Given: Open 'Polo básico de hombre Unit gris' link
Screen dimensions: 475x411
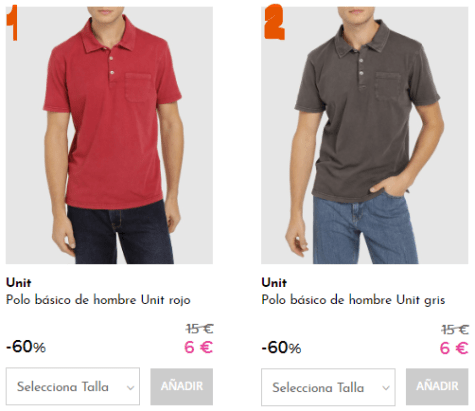Looking at the screenshot, I should pyautogui.click(x=353, y=300).
